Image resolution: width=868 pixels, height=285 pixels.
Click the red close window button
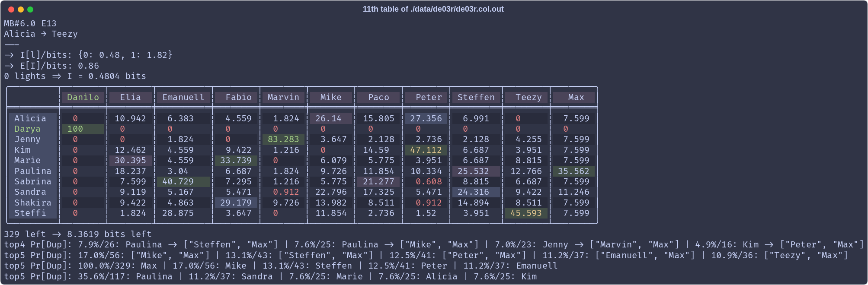11,9
